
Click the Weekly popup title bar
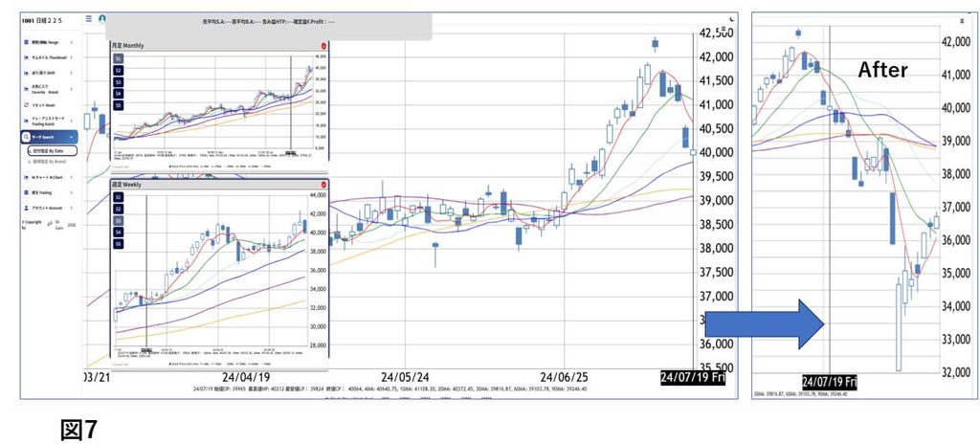(x=219, y=185)
